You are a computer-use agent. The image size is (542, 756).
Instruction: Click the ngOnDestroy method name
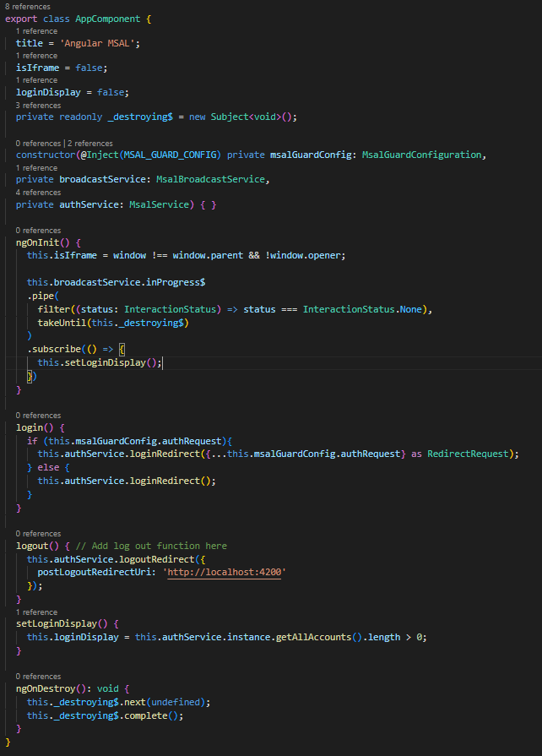coord(48,689)
